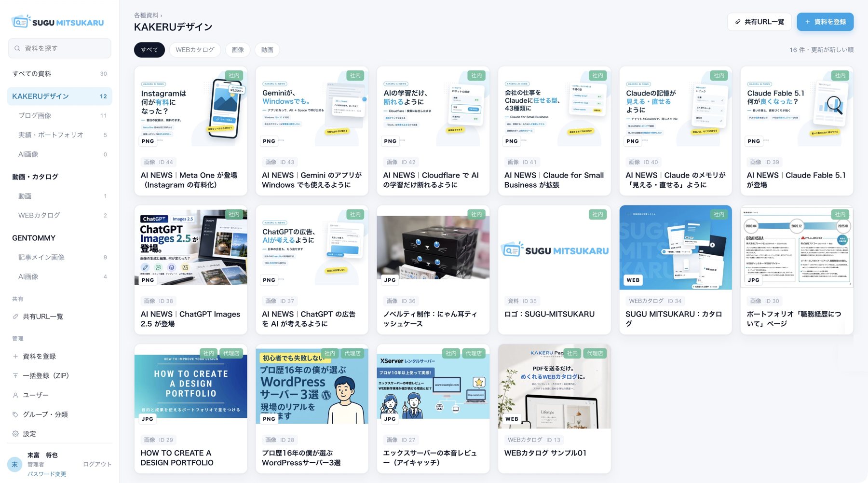Click title 'エックスサーバーの本音レビュー'
Viewport: 868px width, 483px height.
click(430, 457)
